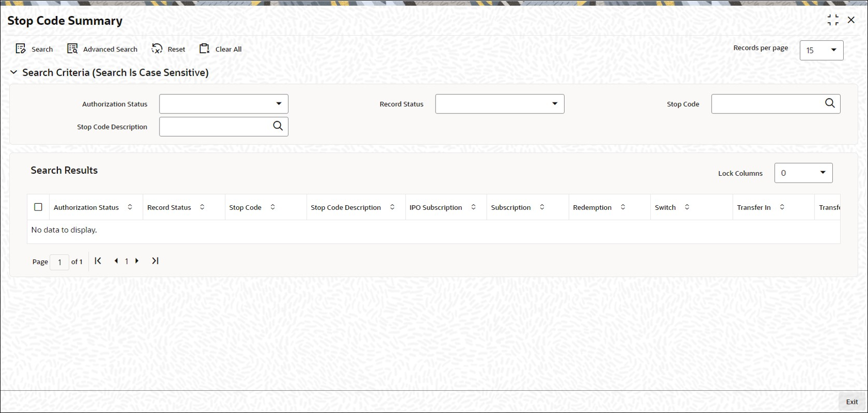
Task: Click the minimize-screen icon beside close
Action: [x=833, y=20]
